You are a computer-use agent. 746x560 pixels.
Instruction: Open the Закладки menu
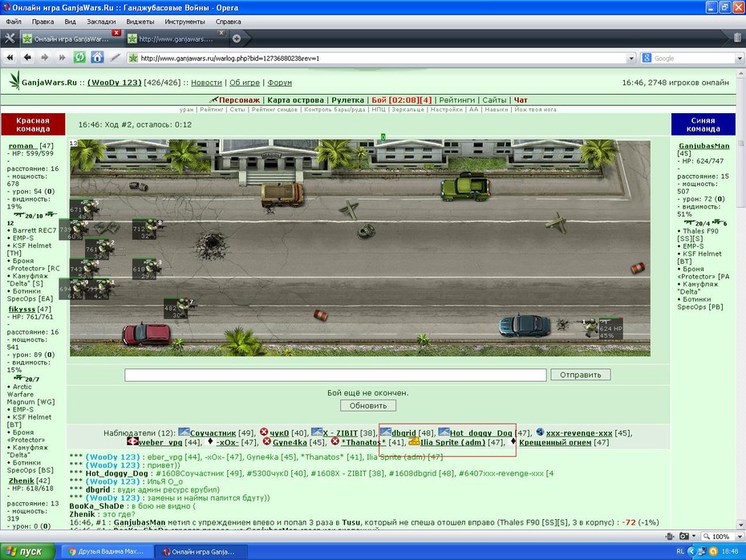(x=101, y=22)
